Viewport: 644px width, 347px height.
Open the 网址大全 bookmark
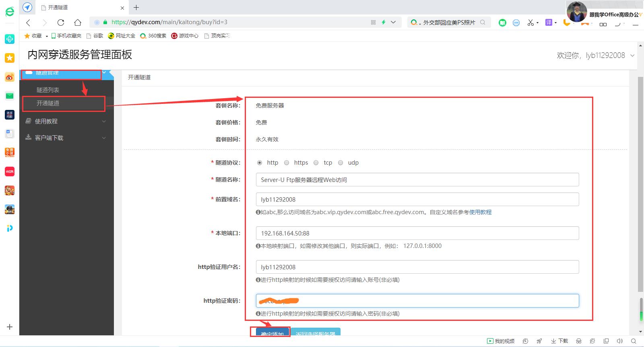(122, 36)
